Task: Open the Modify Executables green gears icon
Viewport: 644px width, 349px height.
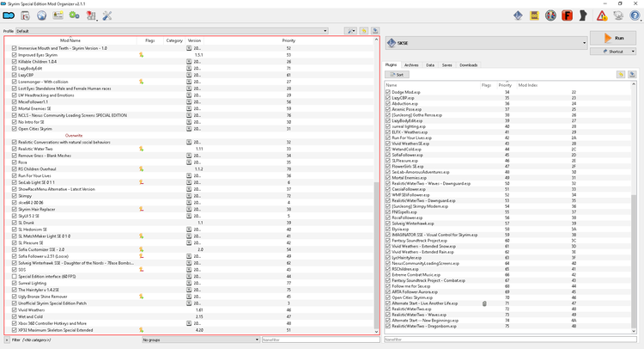Action: pos(75,15)
